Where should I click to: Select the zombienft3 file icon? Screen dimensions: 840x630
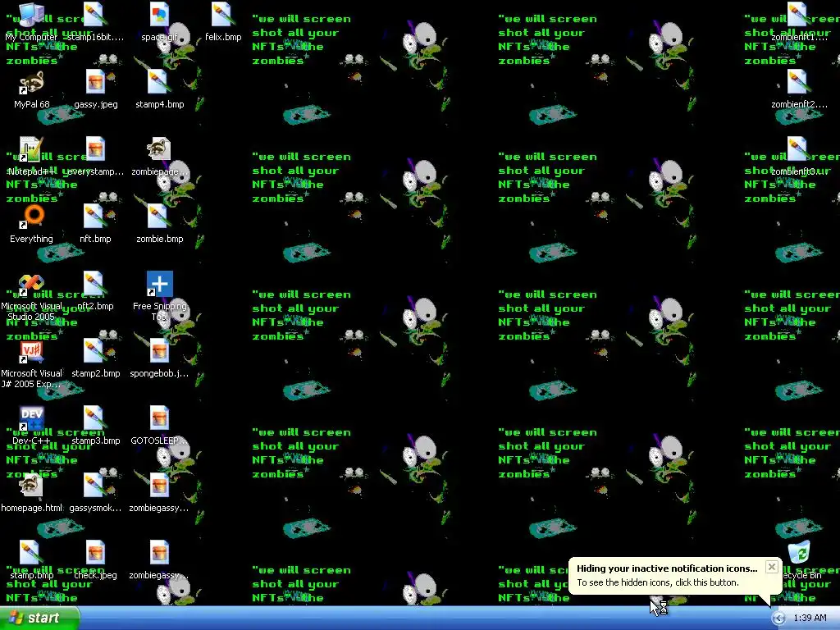click(799, 149)
